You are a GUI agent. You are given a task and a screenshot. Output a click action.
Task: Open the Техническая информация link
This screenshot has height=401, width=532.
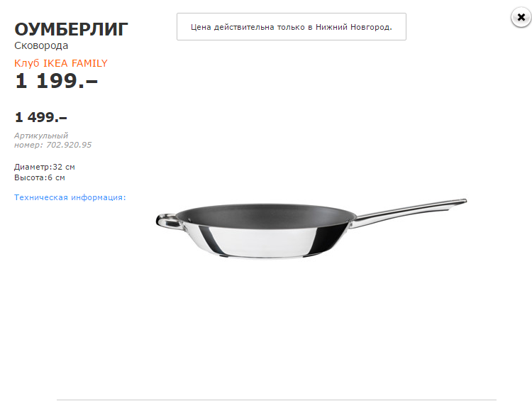[70, 197]
